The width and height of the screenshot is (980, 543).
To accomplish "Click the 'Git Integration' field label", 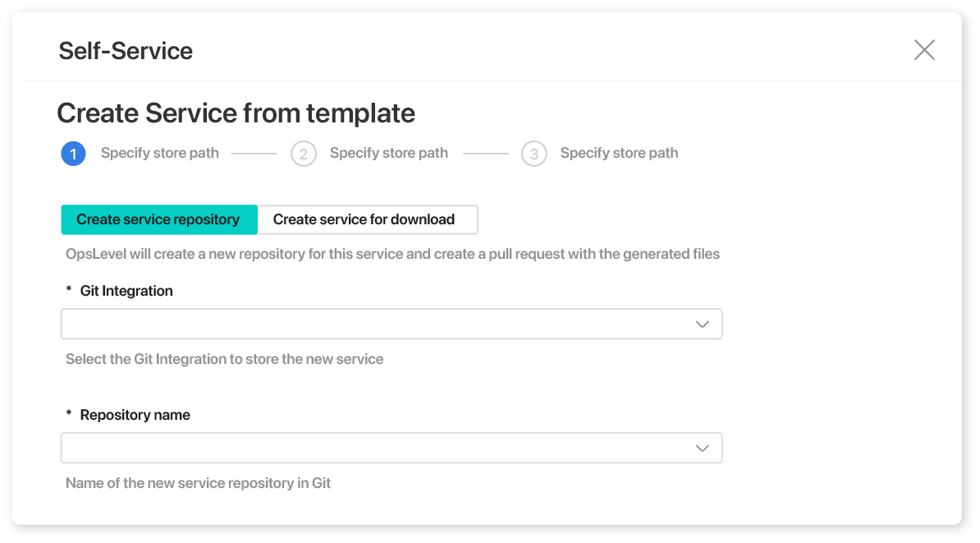I will click(126, 291).
